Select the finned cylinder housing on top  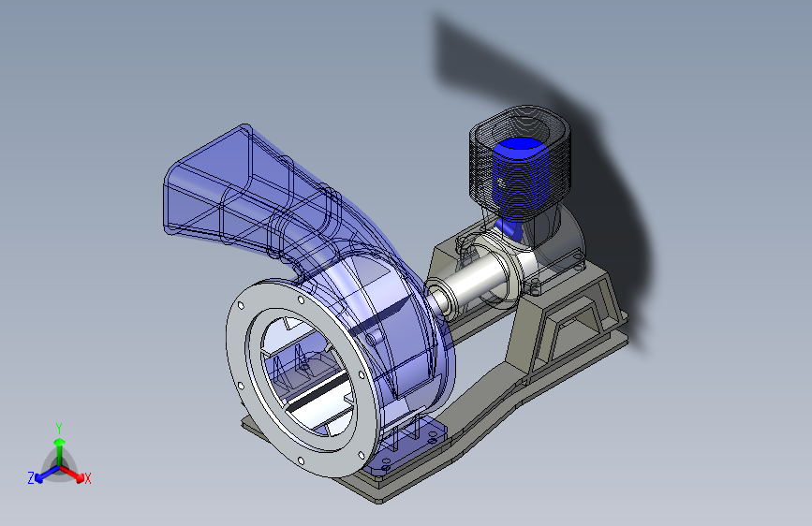coord(521,162)
